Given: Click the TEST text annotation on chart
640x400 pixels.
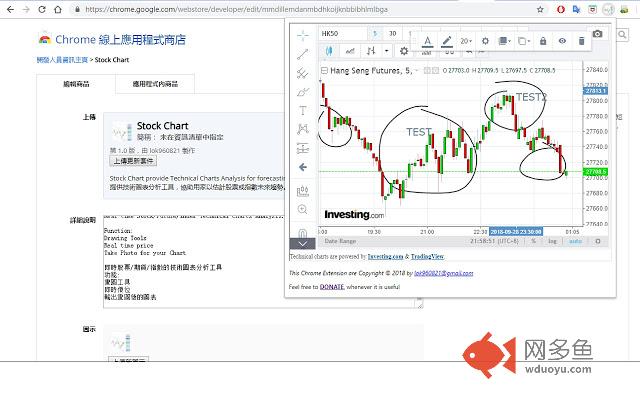Looking at the screenshot, I should pyautogui.click(x=419, y=132).
